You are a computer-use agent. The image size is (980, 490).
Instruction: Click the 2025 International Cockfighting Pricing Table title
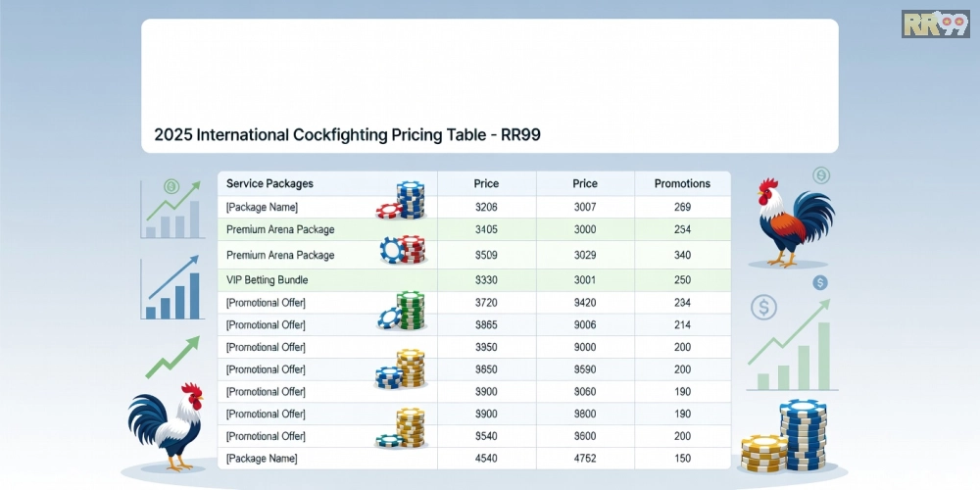tap(347, 135)
